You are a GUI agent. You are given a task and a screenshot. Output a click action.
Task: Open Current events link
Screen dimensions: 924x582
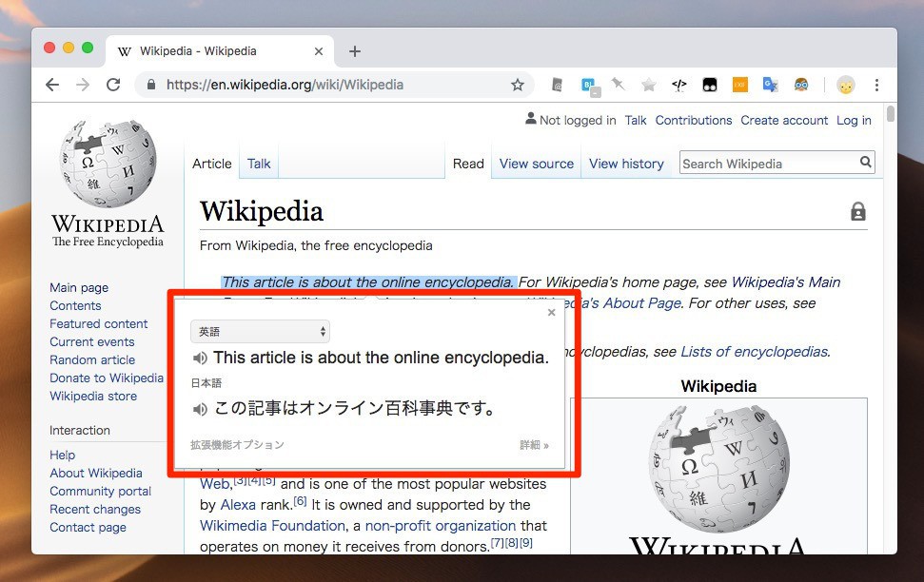[92, 341]
